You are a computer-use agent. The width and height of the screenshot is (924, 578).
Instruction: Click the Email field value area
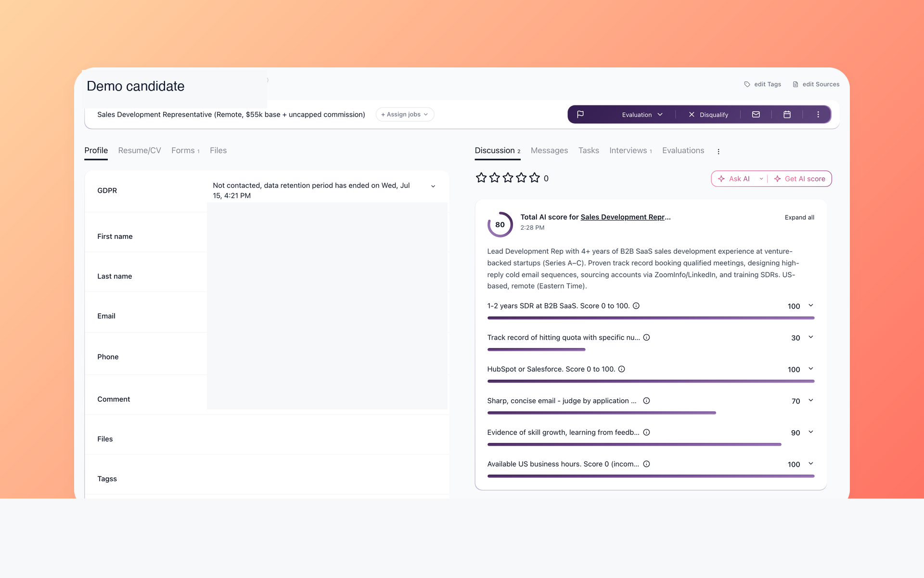click(327, 316)
